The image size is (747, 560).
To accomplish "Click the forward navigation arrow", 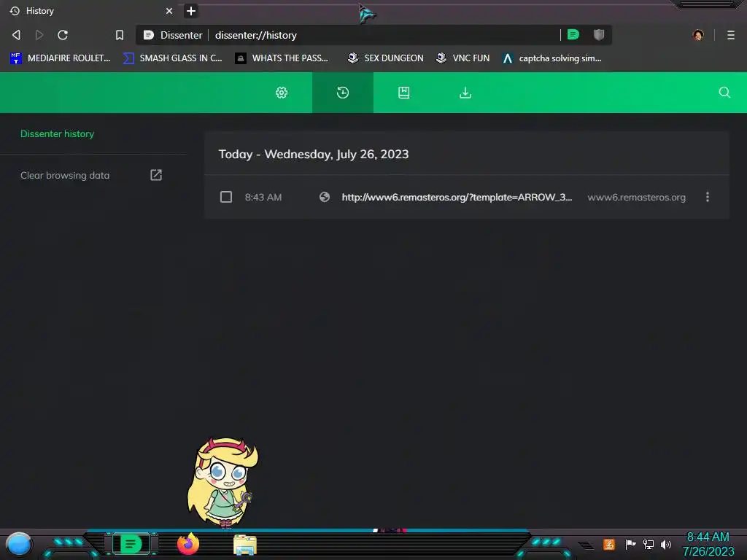I will (39, 35).
